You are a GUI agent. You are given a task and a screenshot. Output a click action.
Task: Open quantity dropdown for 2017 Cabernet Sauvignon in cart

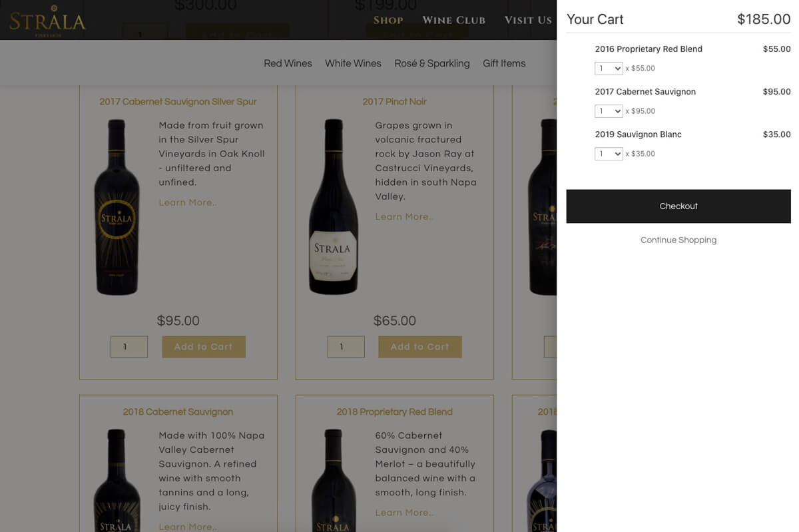pyautogui.click(x=608, y=111)
